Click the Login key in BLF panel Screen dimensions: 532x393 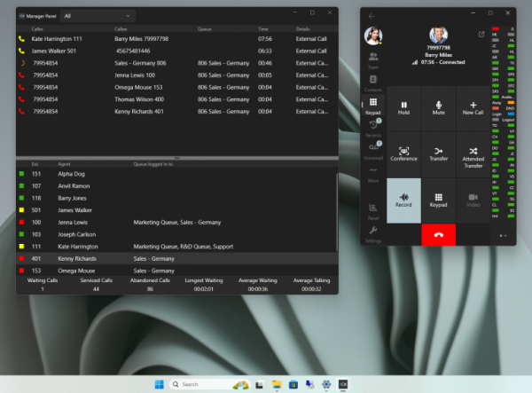pos(503,114)
